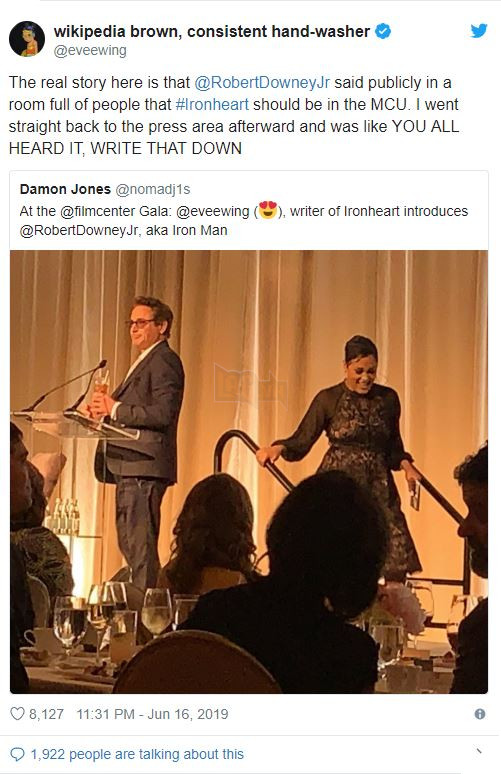Open the gala photo in quoted tweet

(249, 471)
